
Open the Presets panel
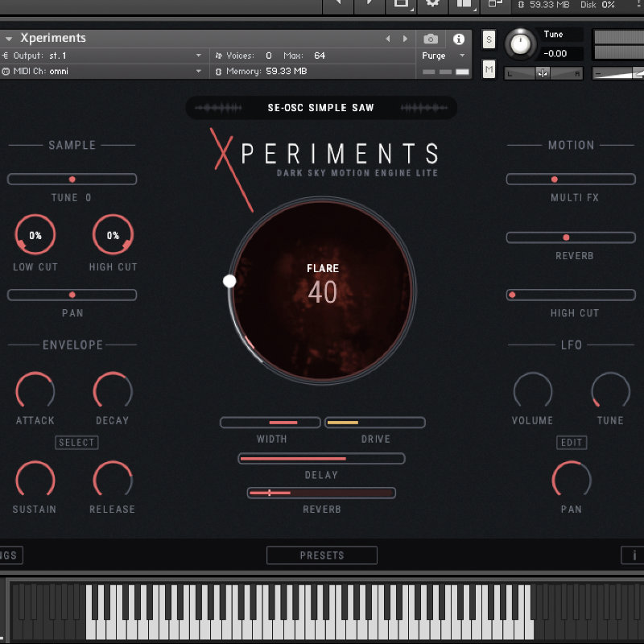point(321,555)
